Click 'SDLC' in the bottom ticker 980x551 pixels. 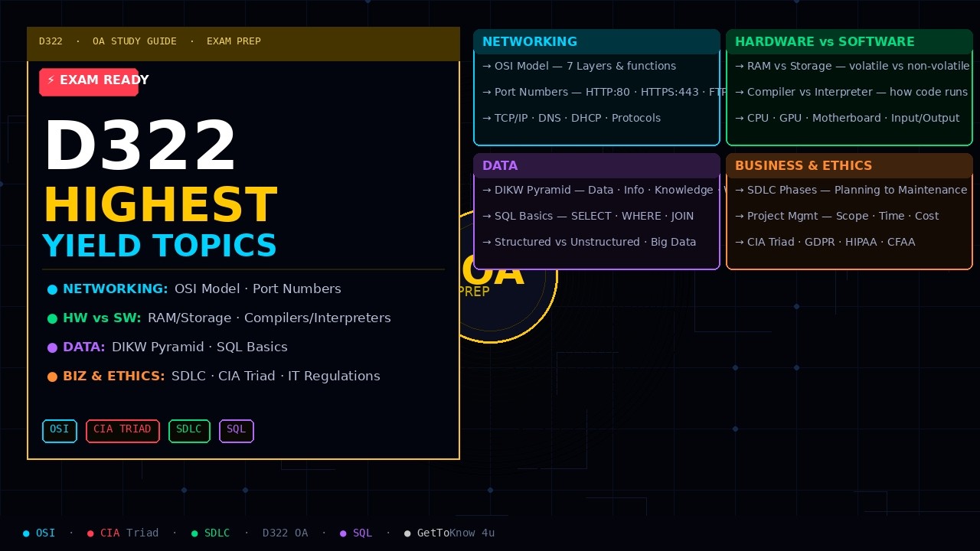point(217,533)
